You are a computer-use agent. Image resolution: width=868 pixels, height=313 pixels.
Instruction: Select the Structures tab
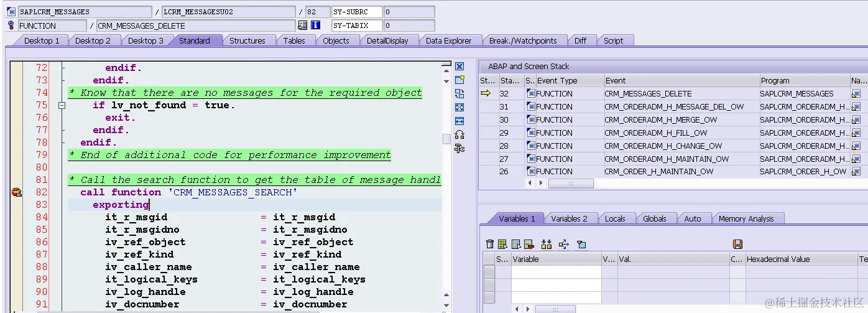pos(247,40)
